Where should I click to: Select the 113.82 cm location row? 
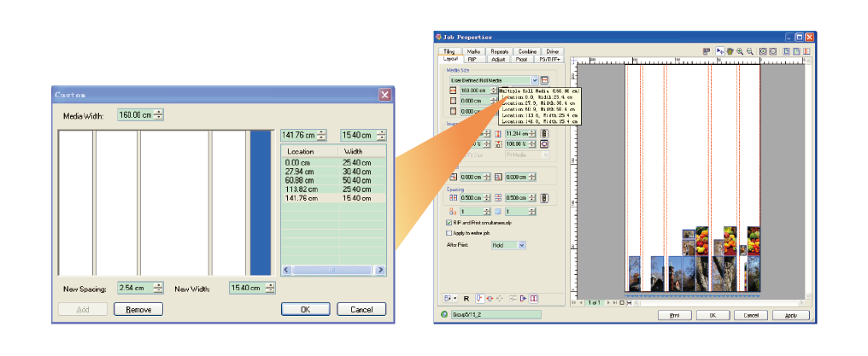(x=333, y=189)
